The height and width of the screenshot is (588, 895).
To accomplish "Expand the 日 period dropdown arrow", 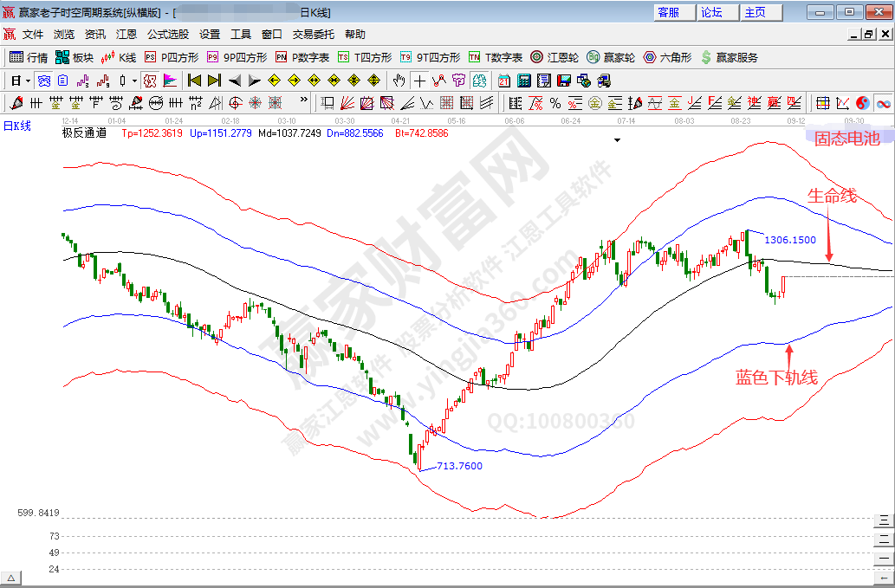I will point(28,81).
